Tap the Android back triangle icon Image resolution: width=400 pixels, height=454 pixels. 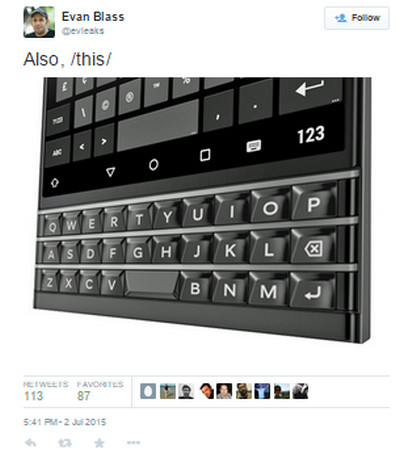(x=110, y=172)
